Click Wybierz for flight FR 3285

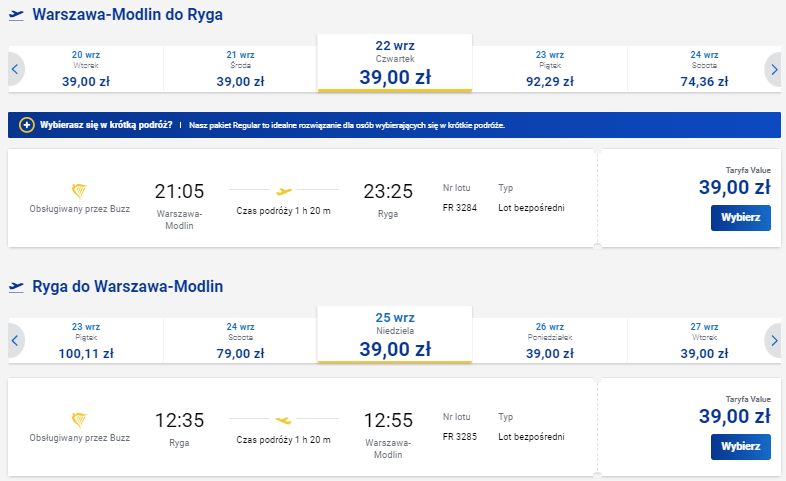click(740, 446)
